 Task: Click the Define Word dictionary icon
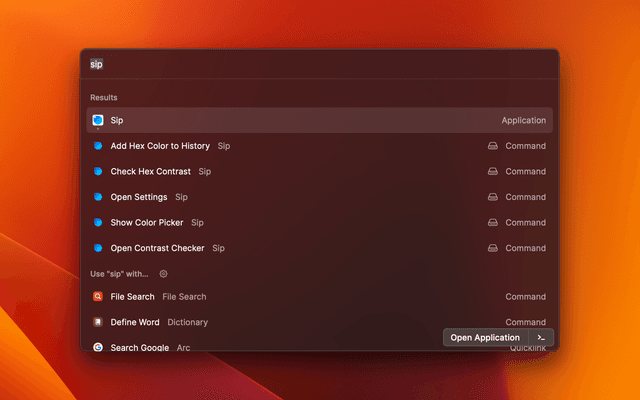pyautogui.click(x=98, y=322)
